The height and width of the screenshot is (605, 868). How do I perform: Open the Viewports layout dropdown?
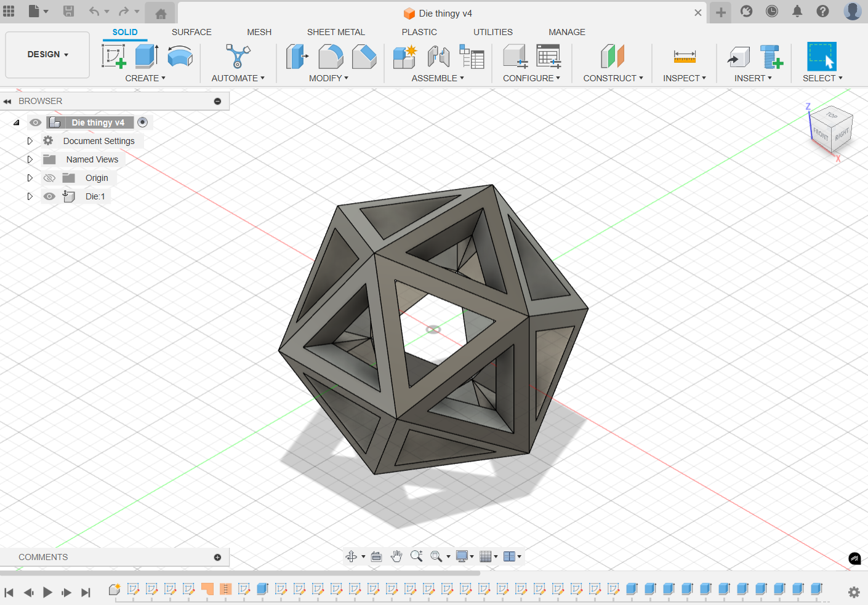[x=512, y=556]
